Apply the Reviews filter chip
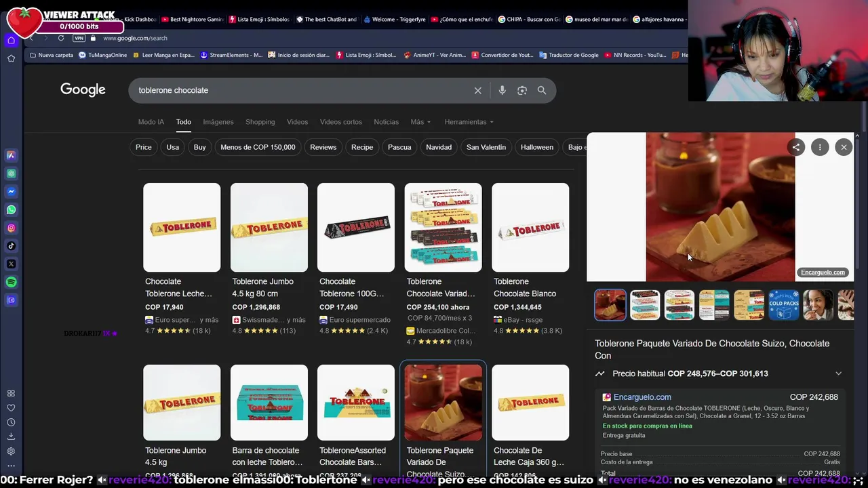Viewport: 868px width, 488px height. pos(323,147)
